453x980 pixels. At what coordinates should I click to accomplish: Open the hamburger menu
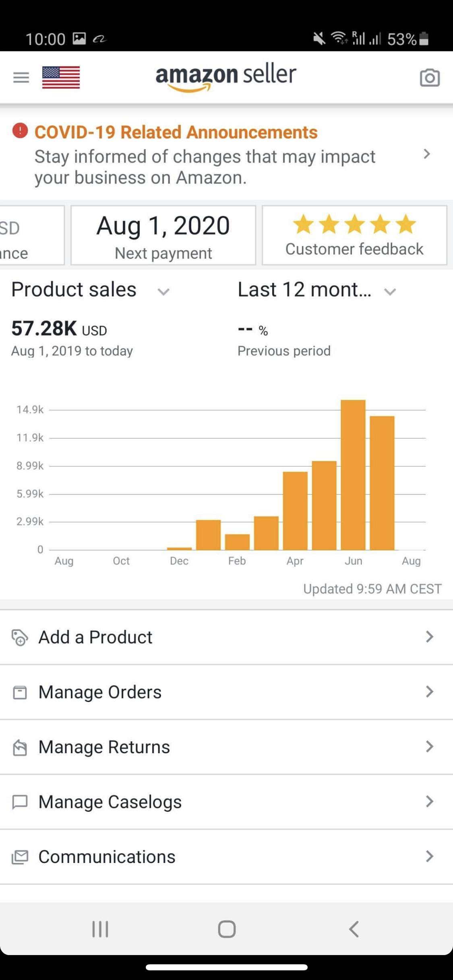(x=21, y=77)
